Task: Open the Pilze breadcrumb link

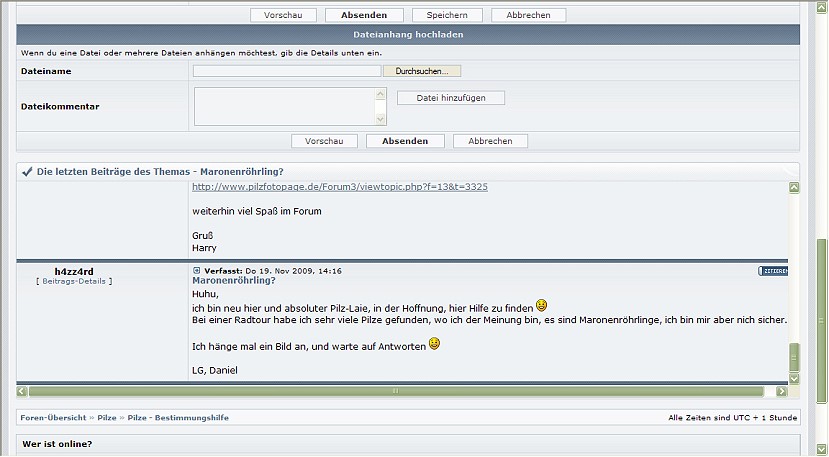Action: click(107, 417)
